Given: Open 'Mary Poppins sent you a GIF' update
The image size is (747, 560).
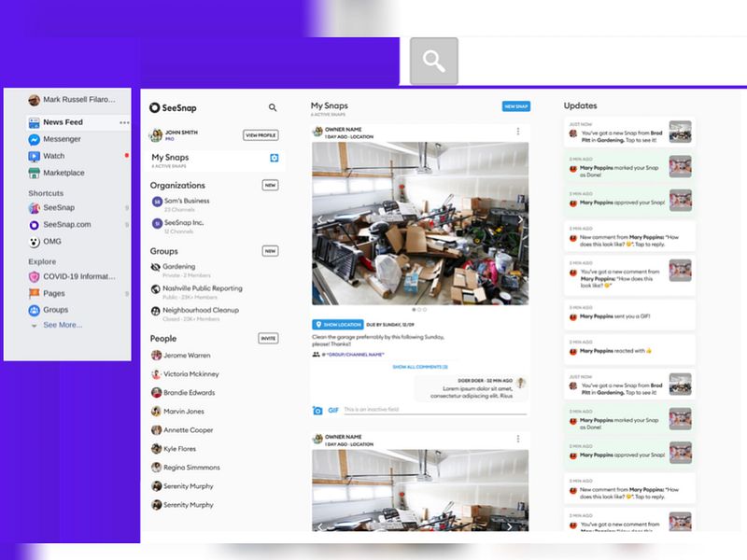Looking at the screenshot, I should (x=629, y=315).
